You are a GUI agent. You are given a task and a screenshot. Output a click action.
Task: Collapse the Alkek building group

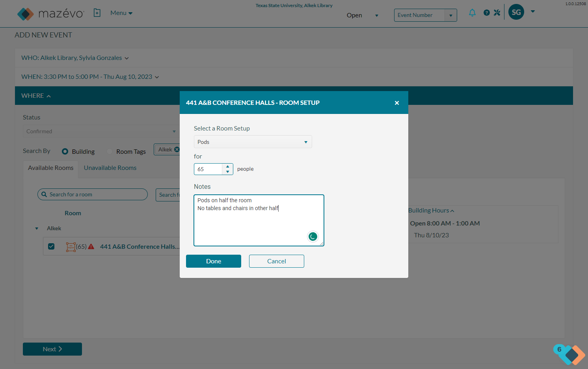37,229
